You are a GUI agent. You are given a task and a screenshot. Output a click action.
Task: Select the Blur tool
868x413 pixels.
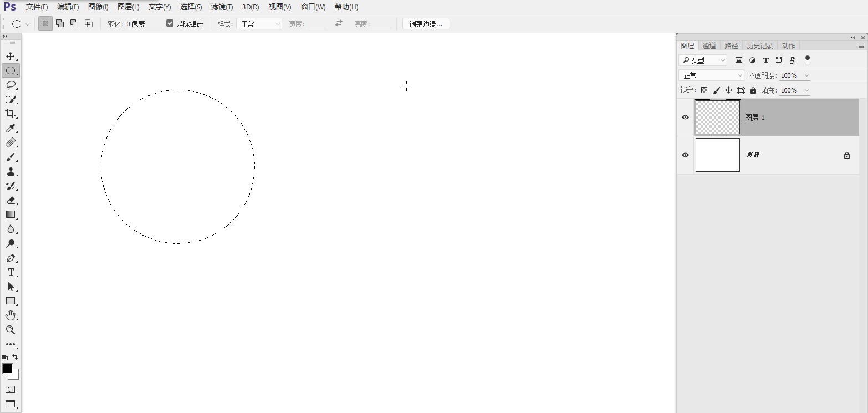[11, 229]
